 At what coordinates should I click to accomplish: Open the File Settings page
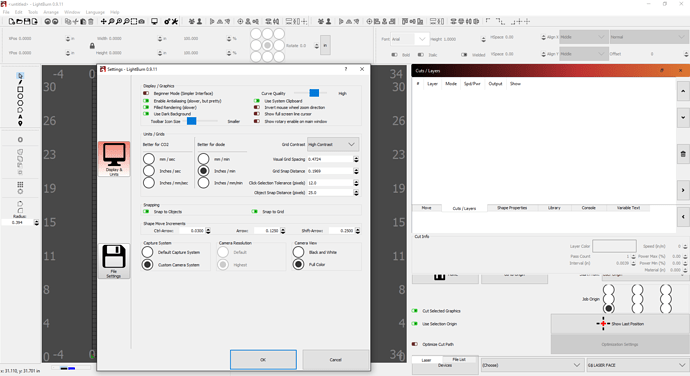pos(114,261)
